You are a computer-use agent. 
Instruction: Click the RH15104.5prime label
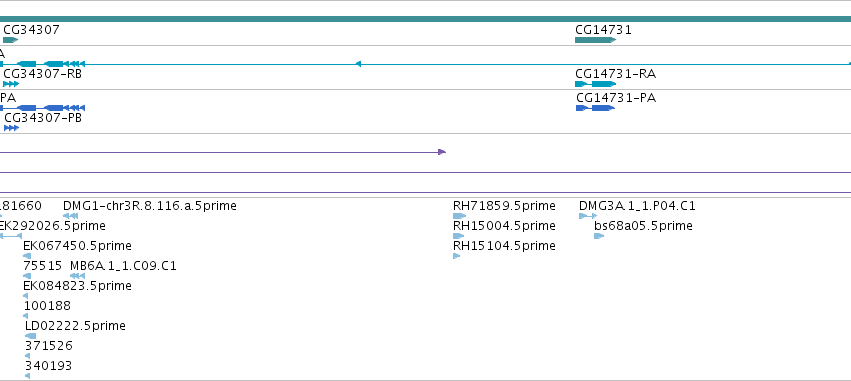504,246
